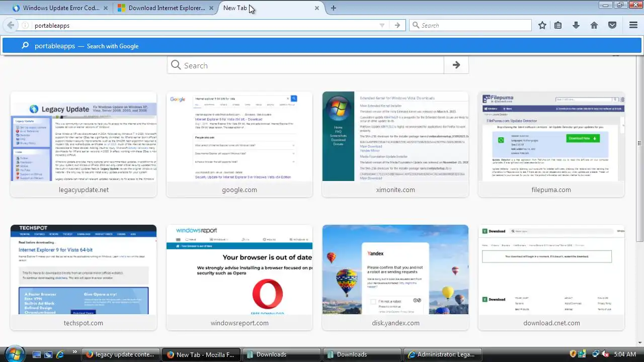644x362 pixels.
Task: Select New Tab - Mozilla Firefox taskbar button
Action: 201,354
